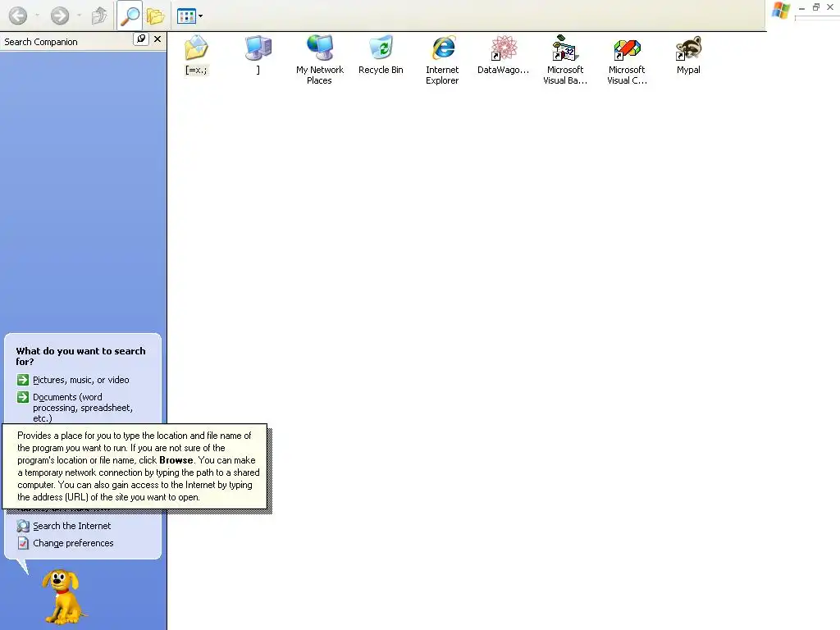Launch Internet Explorer shortcut
The image size is (840, 630).
coord(442,60)
